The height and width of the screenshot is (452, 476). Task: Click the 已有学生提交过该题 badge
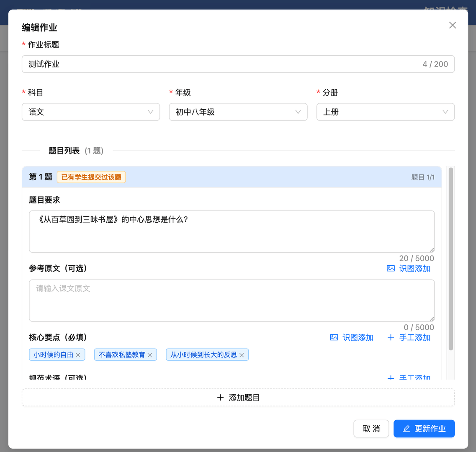click(x=91, y=177)
